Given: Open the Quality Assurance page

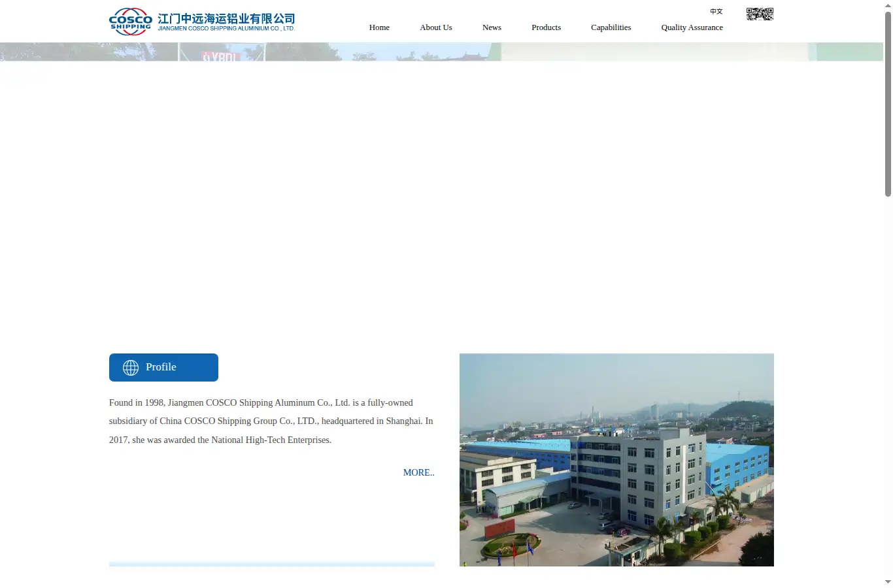Looking at the screenshot, I should [x=692, y=27].
